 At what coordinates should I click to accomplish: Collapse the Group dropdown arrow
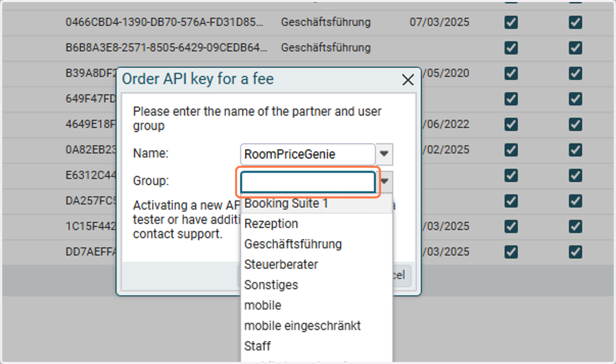pyautogui.click(x=387, y=182)
